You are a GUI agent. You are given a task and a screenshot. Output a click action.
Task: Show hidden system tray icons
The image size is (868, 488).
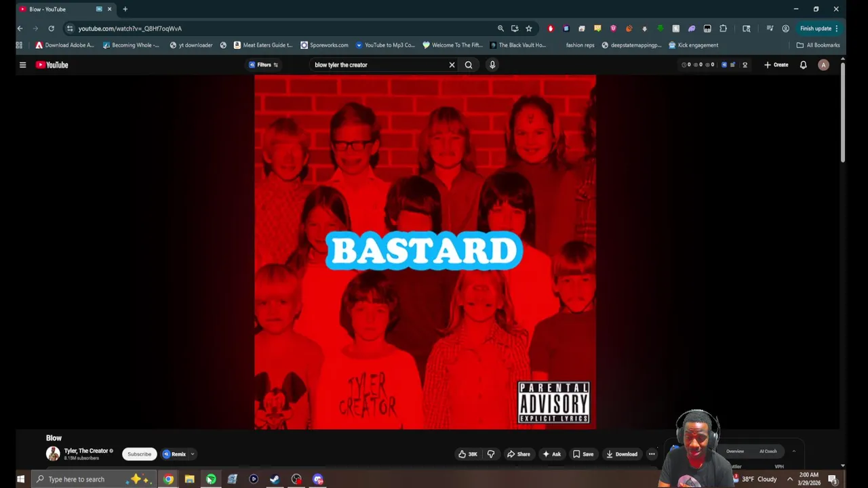coord(790,479)
